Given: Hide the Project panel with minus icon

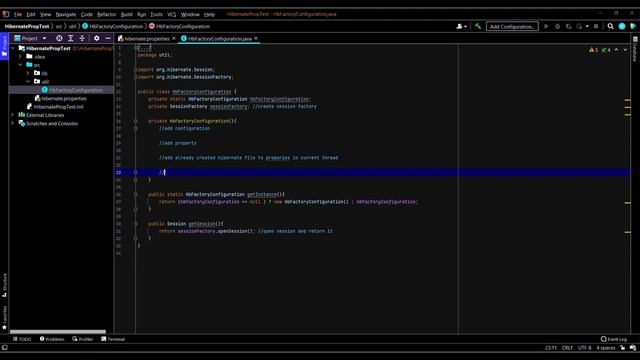Looking at the screenshot, I should pos(108,38).
